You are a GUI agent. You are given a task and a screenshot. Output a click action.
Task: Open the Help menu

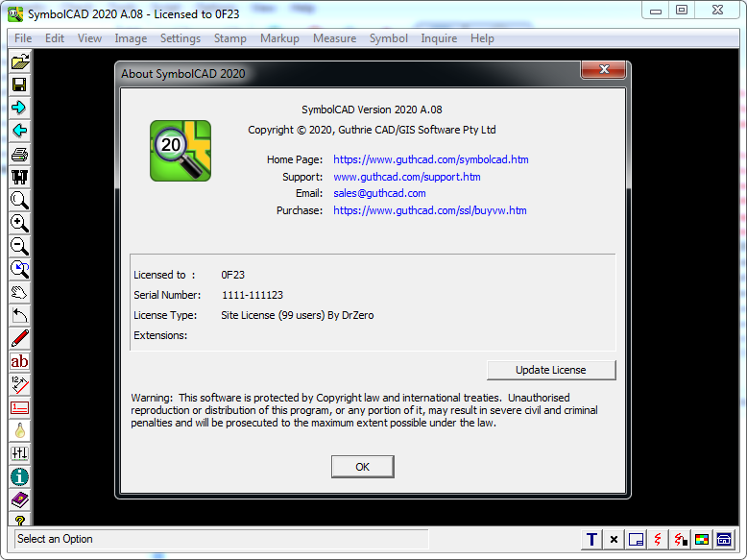tap(482, 38)
